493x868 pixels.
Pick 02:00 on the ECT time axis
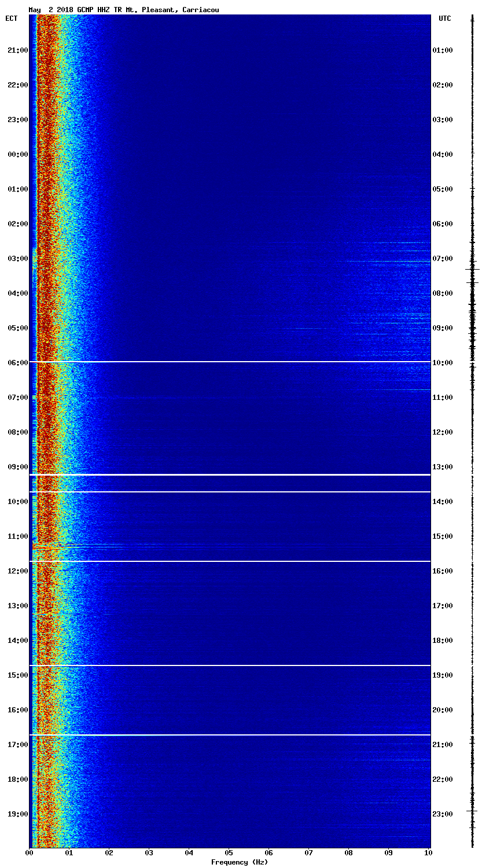pos(17,224)
